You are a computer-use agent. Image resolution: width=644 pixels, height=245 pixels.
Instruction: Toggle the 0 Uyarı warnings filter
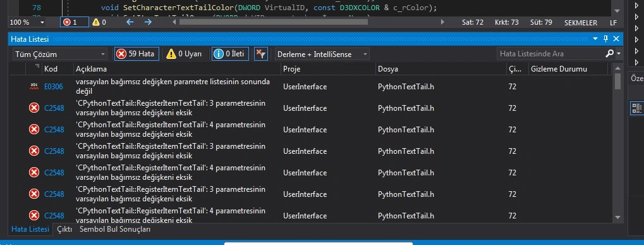[x=184, y=54]
